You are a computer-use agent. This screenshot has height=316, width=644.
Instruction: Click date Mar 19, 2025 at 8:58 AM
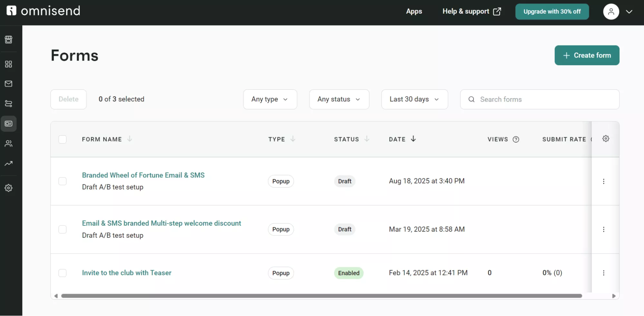pyautogui.click(x=427, y=229)
